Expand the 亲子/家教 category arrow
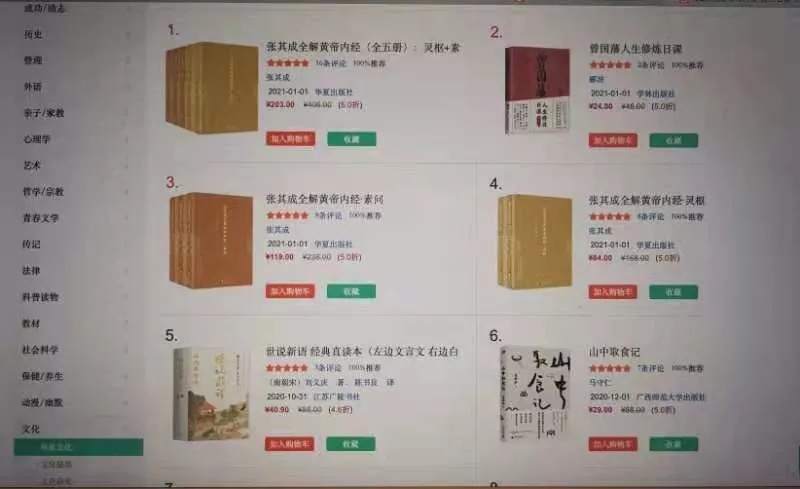Viewport: 800px width, 489px height. click(x=128, y=113)
